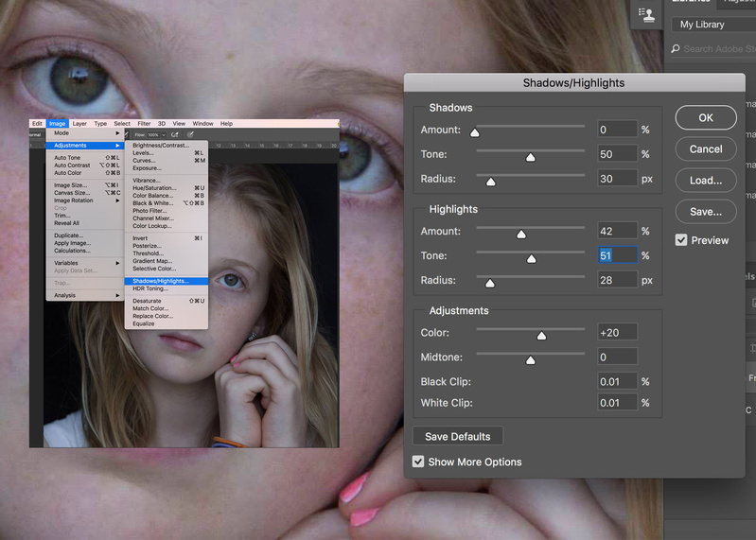Open the 3D menu
The height and width of the screenshot is (540, 756).
(162, 123)
